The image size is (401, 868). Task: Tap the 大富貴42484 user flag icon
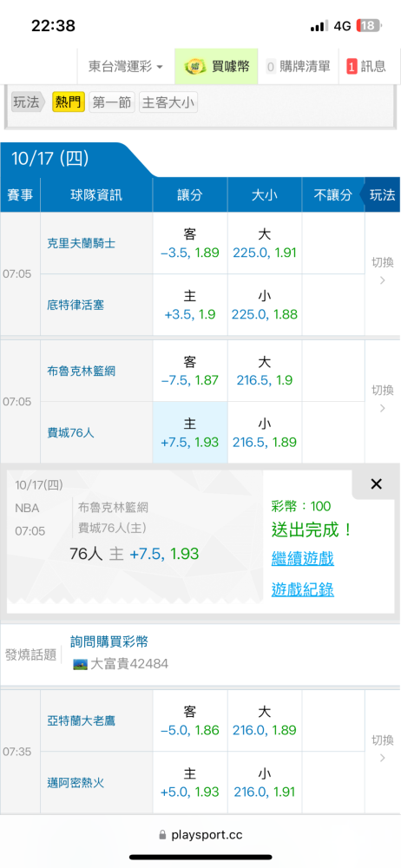click(x=81, y=664)
